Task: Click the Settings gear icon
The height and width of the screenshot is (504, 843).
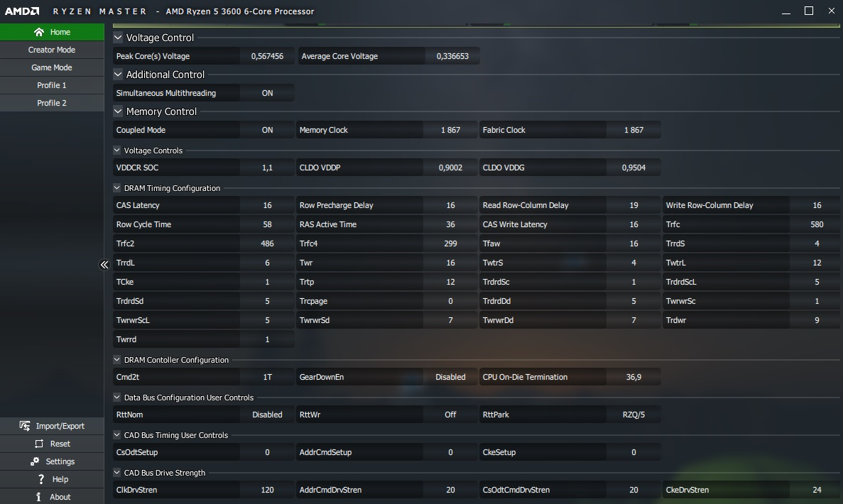Action: (35, 461)
